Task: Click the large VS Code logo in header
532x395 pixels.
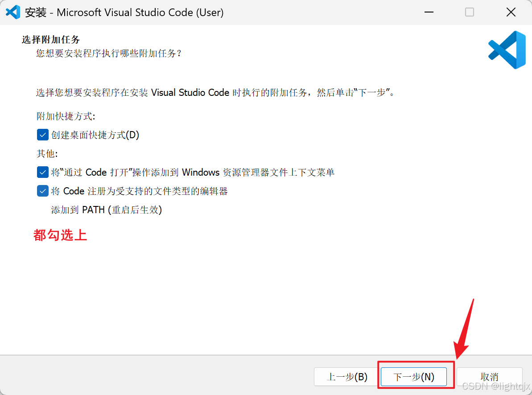Action: coord(507,50)
